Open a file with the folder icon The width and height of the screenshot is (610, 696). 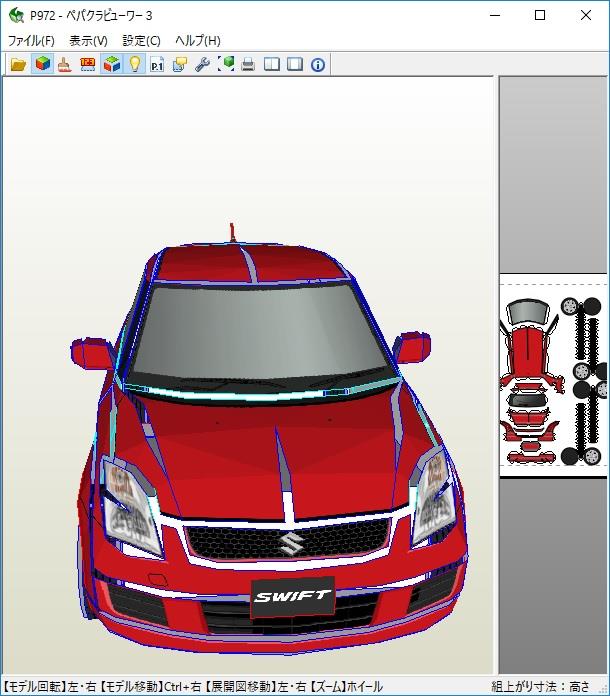pos(19,65)
